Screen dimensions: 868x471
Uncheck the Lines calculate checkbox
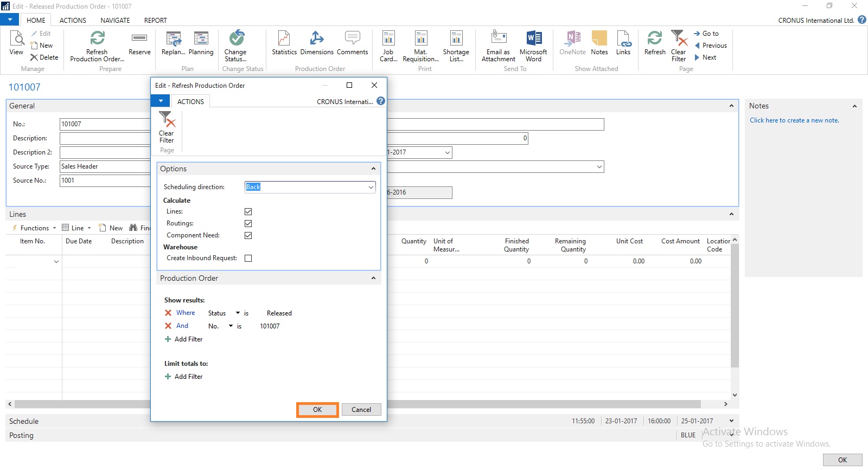click(248, 211)
